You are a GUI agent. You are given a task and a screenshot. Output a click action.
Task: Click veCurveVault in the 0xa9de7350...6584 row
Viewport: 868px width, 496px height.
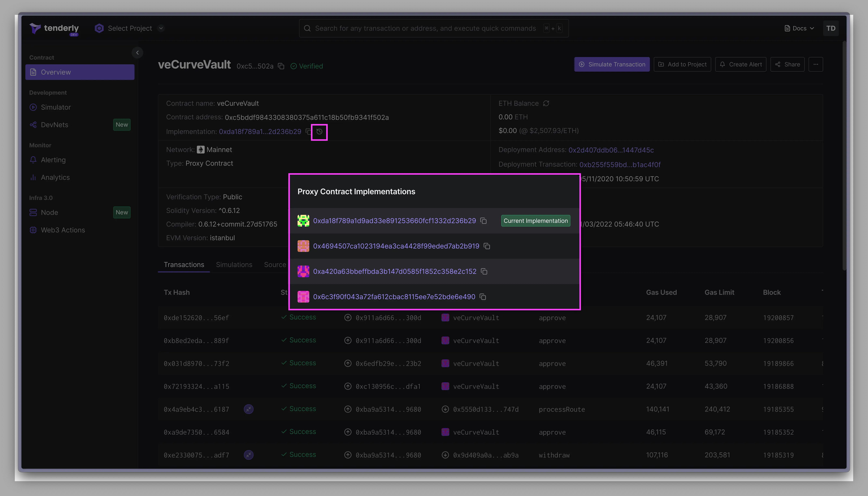476,432
